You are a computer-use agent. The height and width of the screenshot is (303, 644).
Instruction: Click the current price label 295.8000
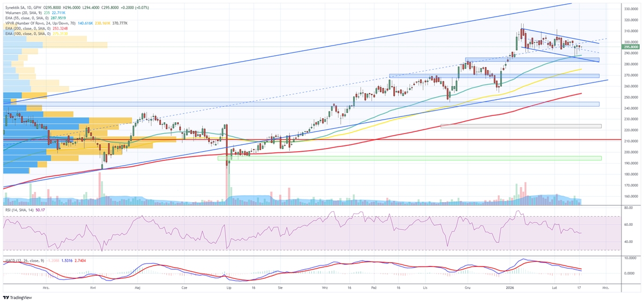(x=630, y=47)
